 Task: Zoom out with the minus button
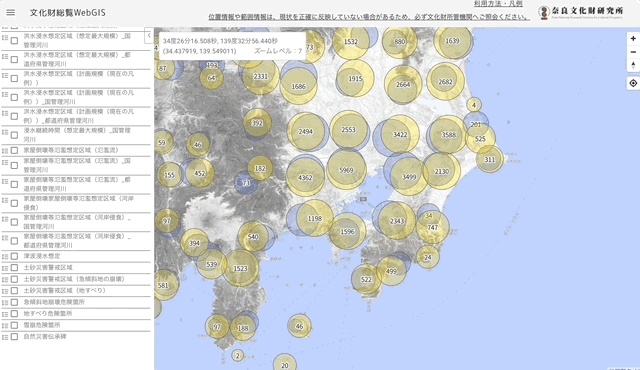633,52
